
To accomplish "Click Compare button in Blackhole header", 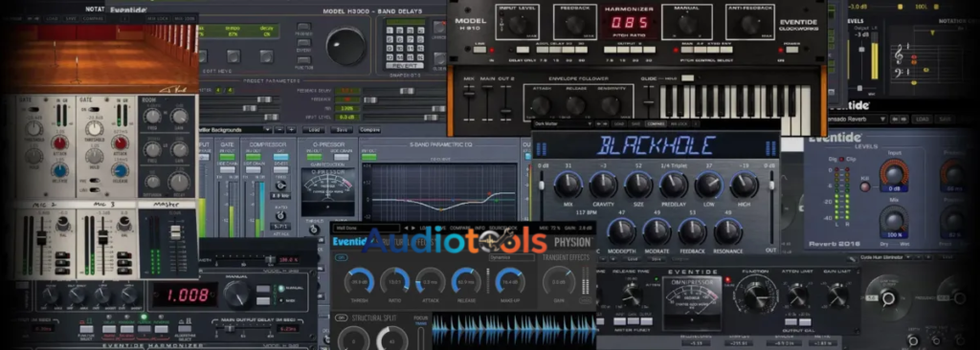I will (655, 123).
